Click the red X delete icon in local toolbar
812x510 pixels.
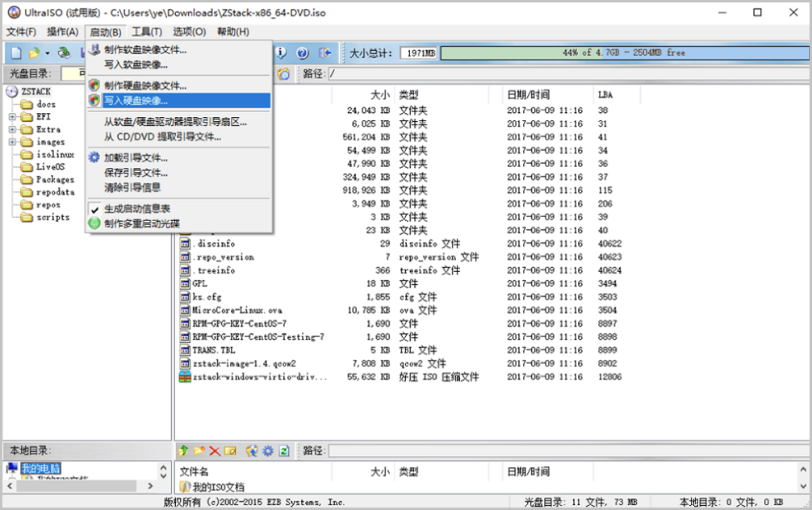pyautogui.click(x=215, y=450)
